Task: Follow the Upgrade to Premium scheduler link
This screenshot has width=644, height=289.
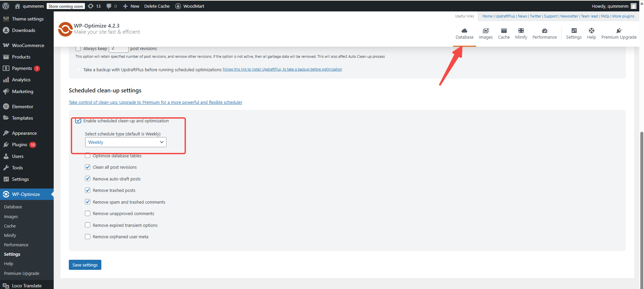Action: [155, 102]
